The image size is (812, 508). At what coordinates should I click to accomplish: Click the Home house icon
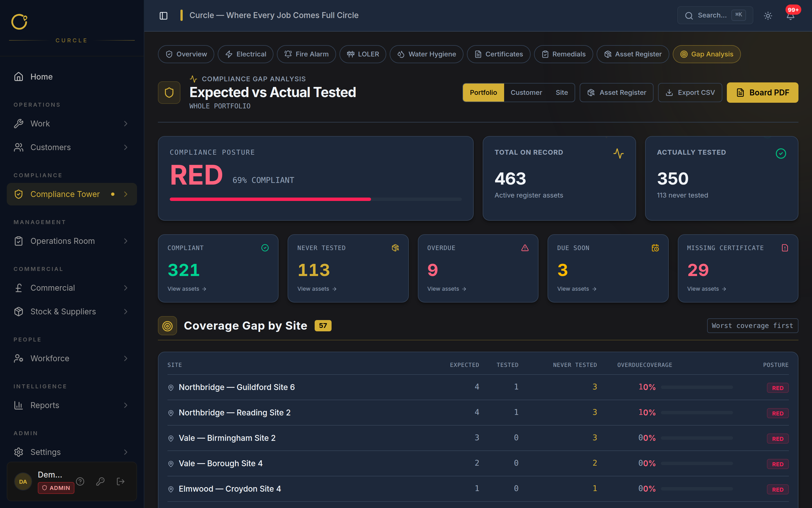(18, 76)
